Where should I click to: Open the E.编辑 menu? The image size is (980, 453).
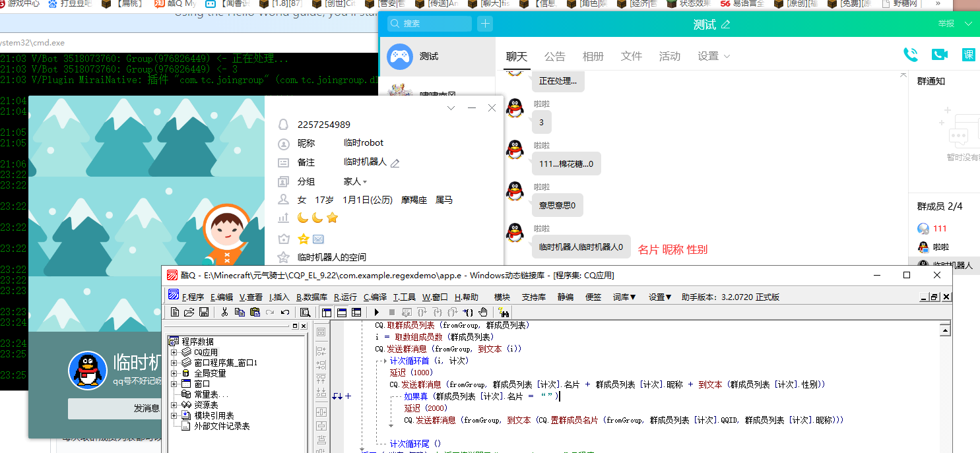tap(222, 297)
